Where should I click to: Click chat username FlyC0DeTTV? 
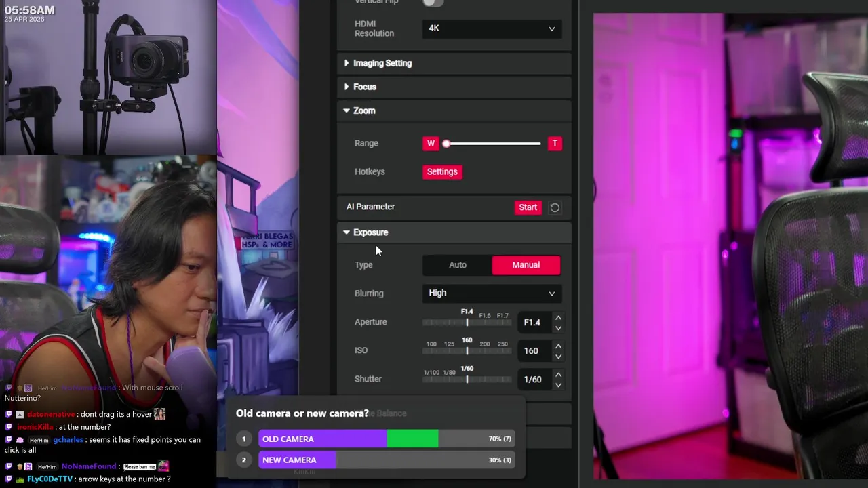tap(50, 479)
